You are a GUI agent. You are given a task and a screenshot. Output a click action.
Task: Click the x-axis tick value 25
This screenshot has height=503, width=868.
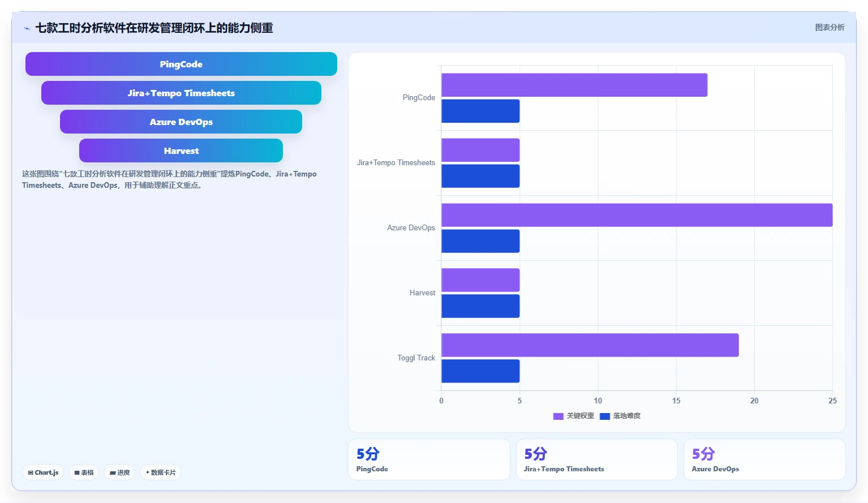pos(832,401)
